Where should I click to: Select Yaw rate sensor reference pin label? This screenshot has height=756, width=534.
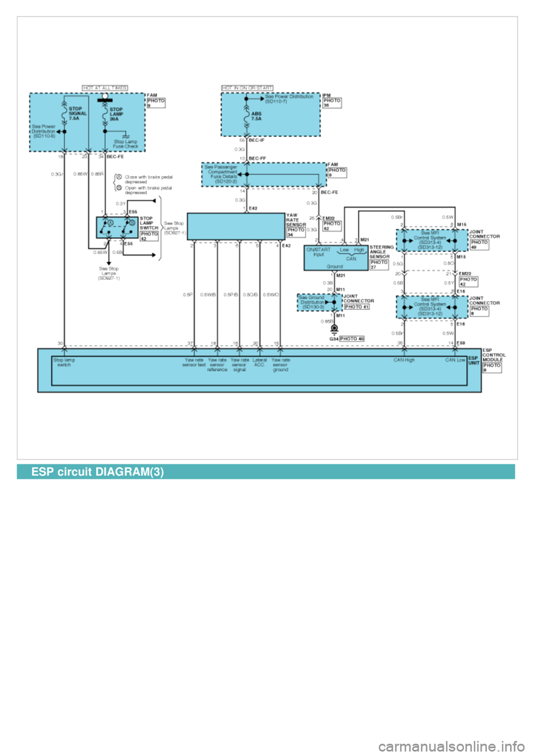pos(217,365)
